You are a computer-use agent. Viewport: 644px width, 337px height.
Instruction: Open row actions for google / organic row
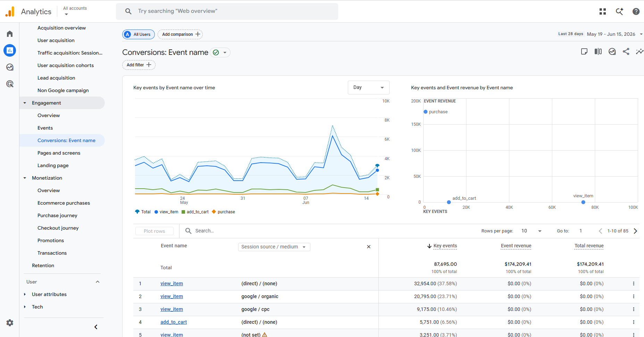click(x=634, y=296)
